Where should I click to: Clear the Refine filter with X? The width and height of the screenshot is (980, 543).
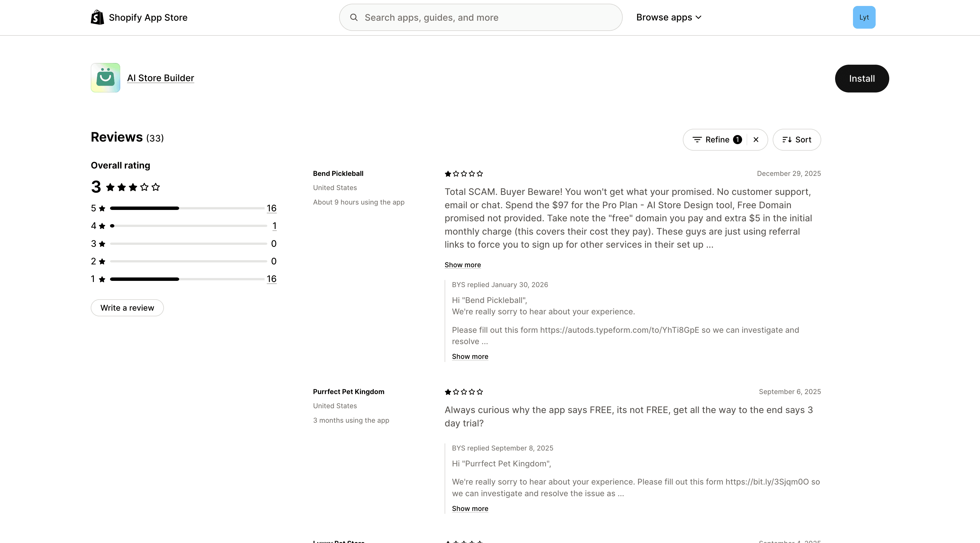pos(756,140)
